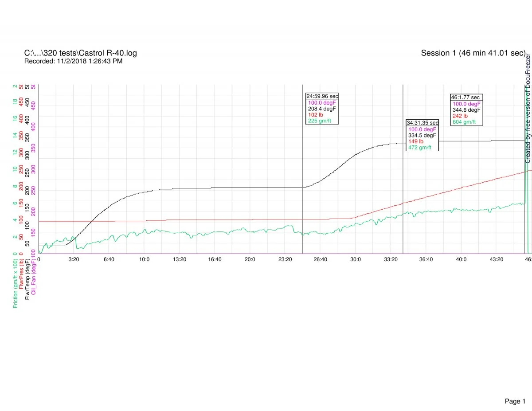Select the Session 1 duration label
Image resolution: width=532 pixels, height=411 pixels.
coord(473,53)
